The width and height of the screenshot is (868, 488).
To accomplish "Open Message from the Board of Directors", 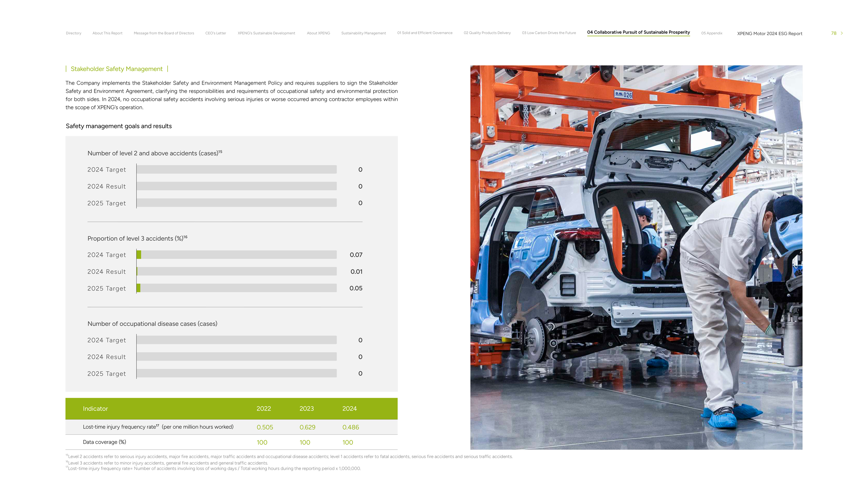I will pyautogui.click(x=164, y=33).
